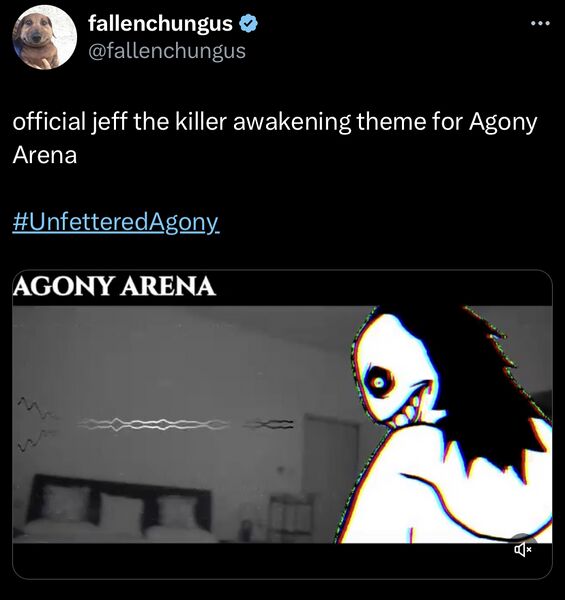Screen dimensions: 565x600
Task: Click the white audio waveform visualizer
Action: click(x=153, y=424)
